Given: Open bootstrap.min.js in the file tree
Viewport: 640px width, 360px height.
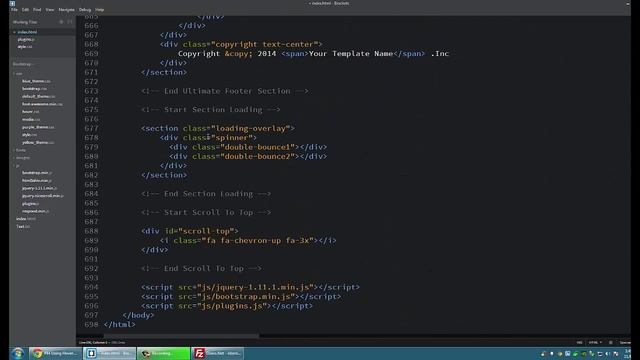Looking at the screenshot, I should click(x=37, y=173).
